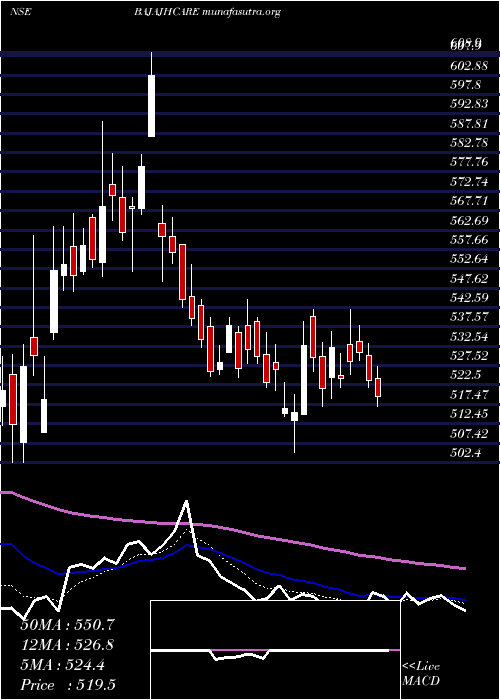Click the 537.57 price label
The height and width of the screenshot is (700, 500).
coord(471,317)
